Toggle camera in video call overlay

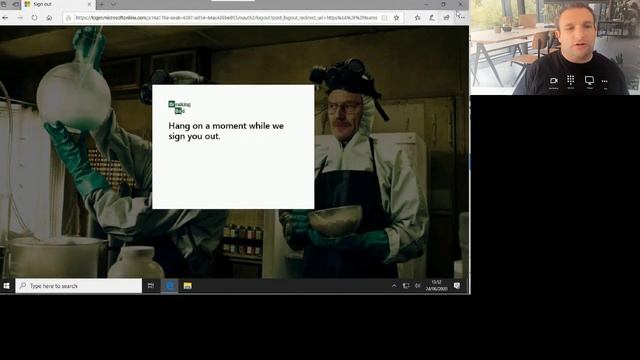click(x=553, y=82)
